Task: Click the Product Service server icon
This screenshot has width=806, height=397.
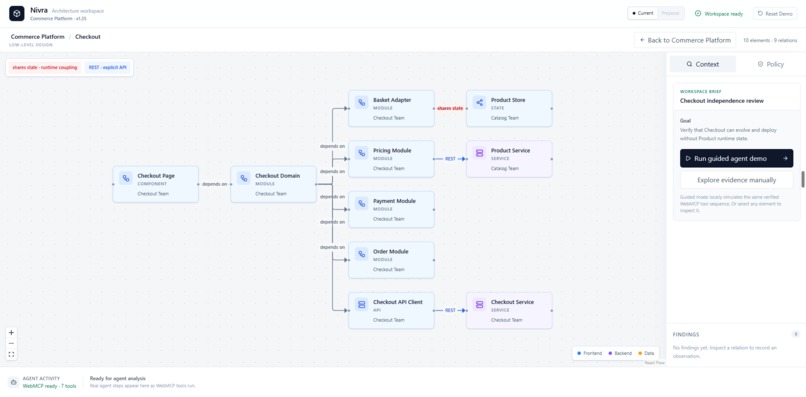Action: click(x=479, y=153)
